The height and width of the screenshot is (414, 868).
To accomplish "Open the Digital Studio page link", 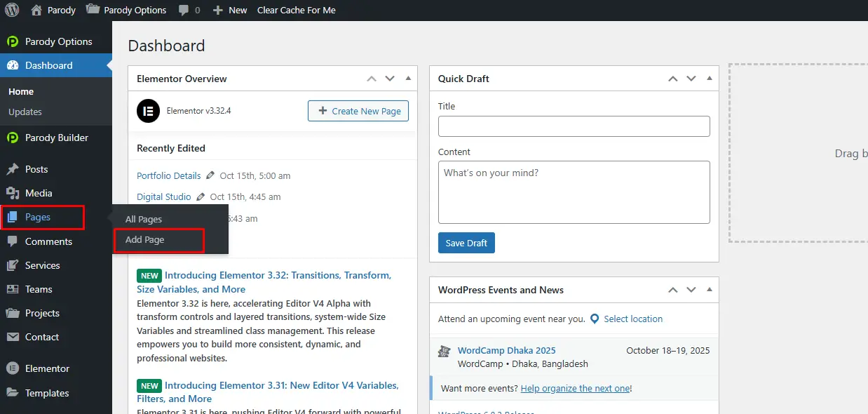I will (x=164, y=196).
